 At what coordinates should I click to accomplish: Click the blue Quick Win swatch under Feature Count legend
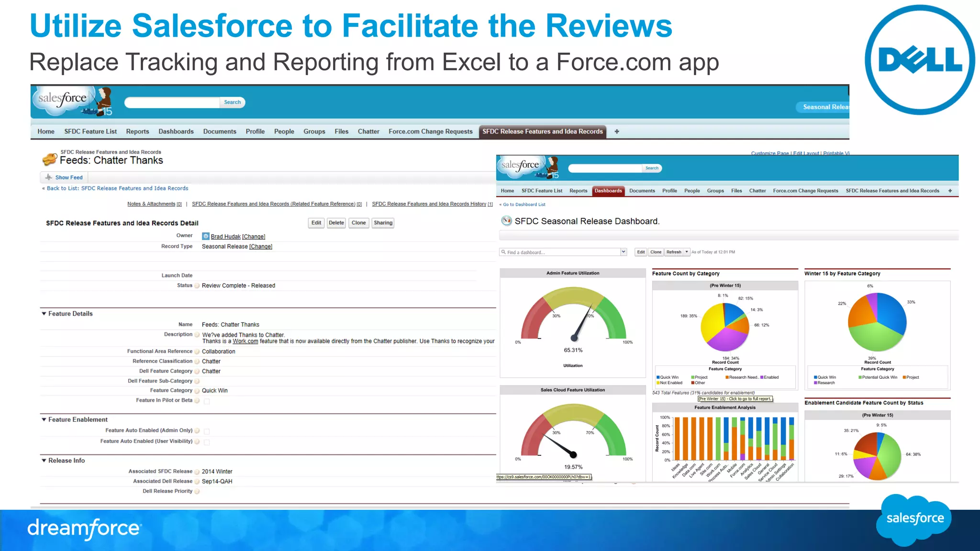[658, 377]
